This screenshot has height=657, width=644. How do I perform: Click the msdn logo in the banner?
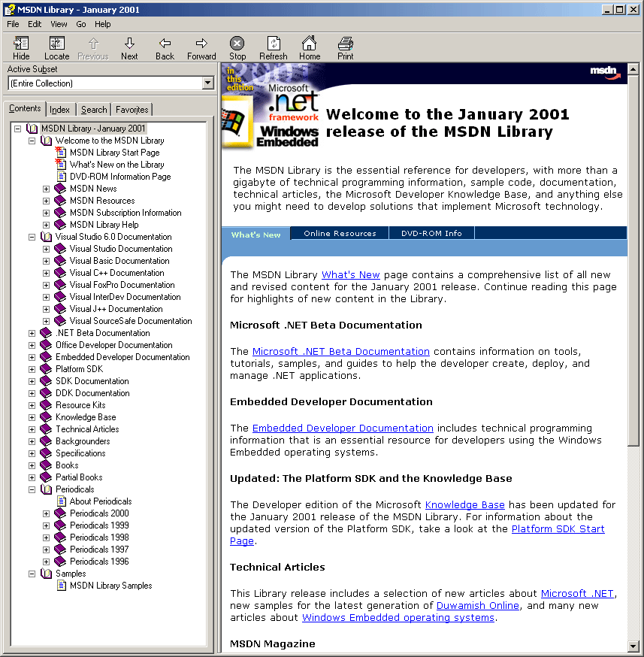tap(605, 72)
